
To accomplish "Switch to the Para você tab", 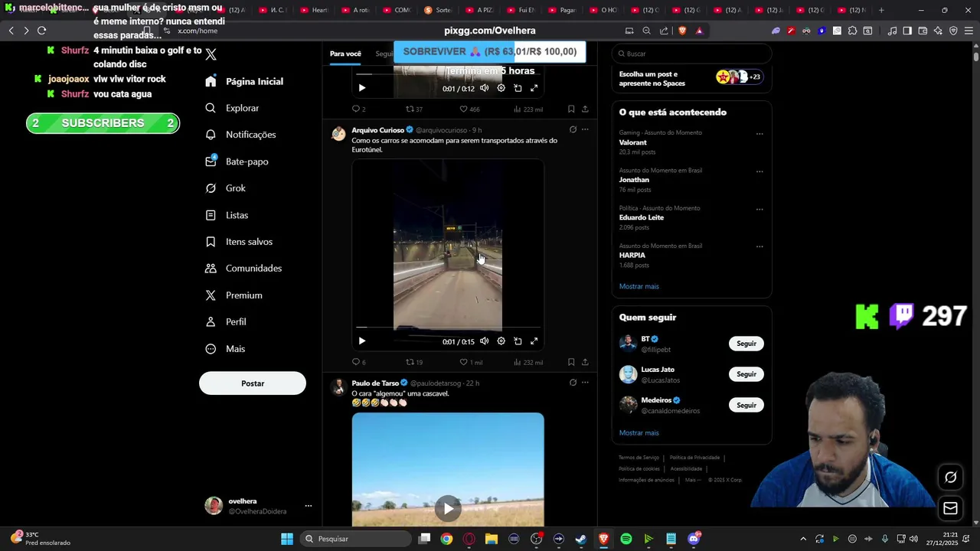I will 345,54.
